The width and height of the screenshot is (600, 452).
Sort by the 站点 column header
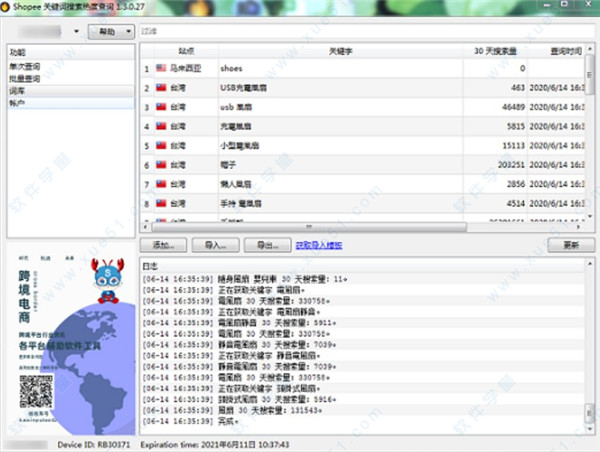186,51
